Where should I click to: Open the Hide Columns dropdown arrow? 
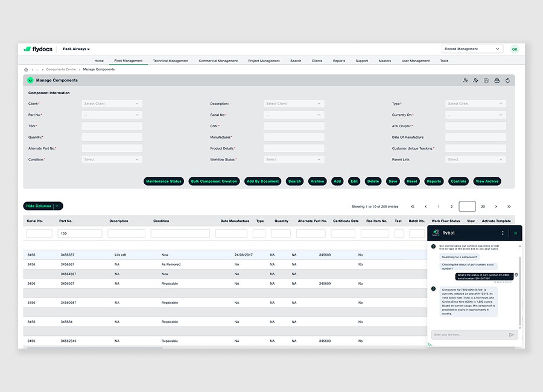[x=57, y=206]
